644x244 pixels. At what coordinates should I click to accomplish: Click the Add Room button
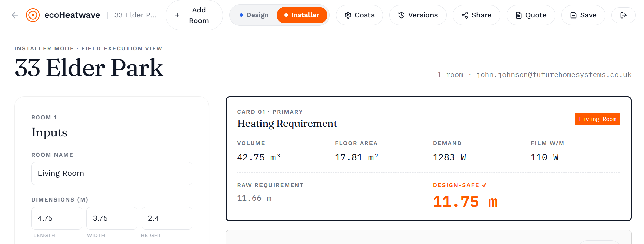point(194,15)
